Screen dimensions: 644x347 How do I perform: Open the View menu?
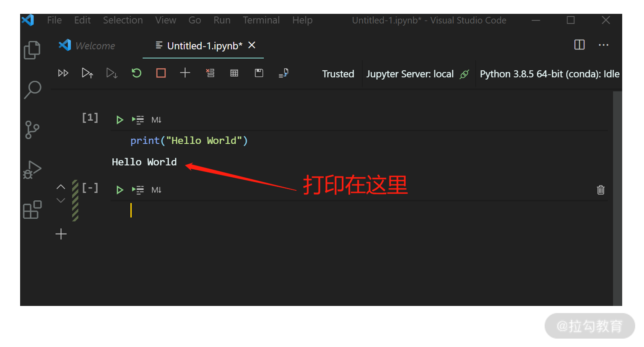tap(166, 20)
